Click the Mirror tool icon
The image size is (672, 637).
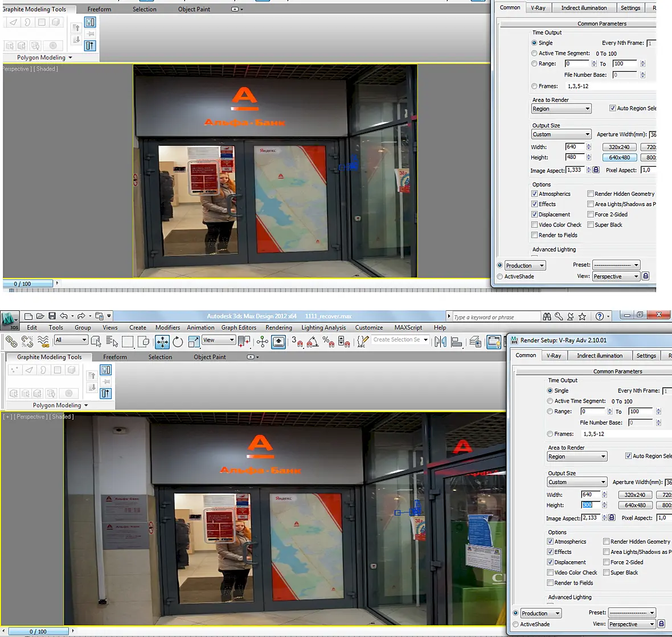point(441,342)
